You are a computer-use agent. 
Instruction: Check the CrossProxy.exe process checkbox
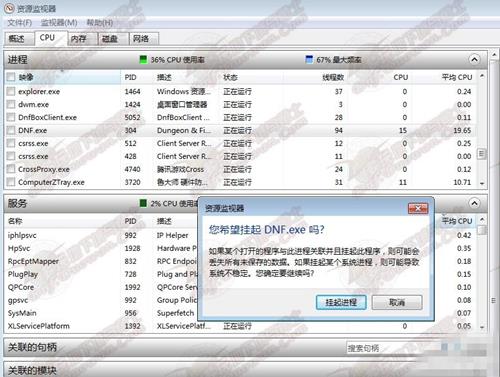[11, 169]
